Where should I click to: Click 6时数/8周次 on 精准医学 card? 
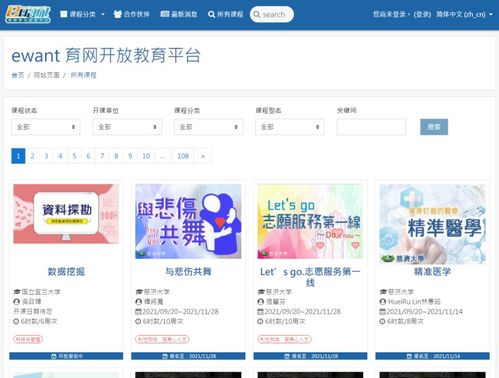pos(405,321)
